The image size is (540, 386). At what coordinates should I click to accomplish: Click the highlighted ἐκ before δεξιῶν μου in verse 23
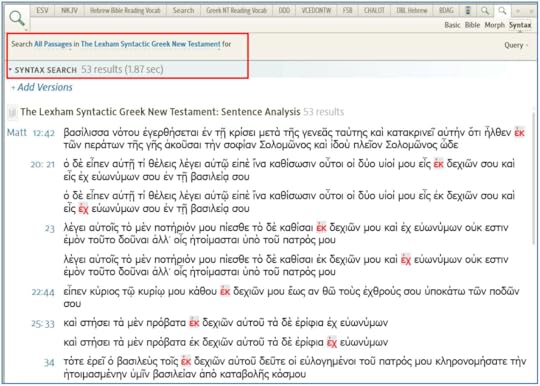(x=321, y=228)
